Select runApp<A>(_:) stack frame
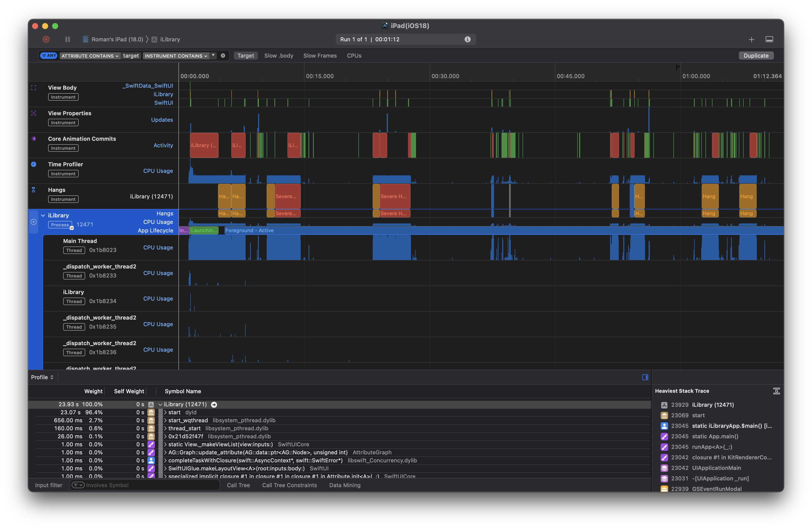Screen dimensions: 812x529 click(717, 447)
